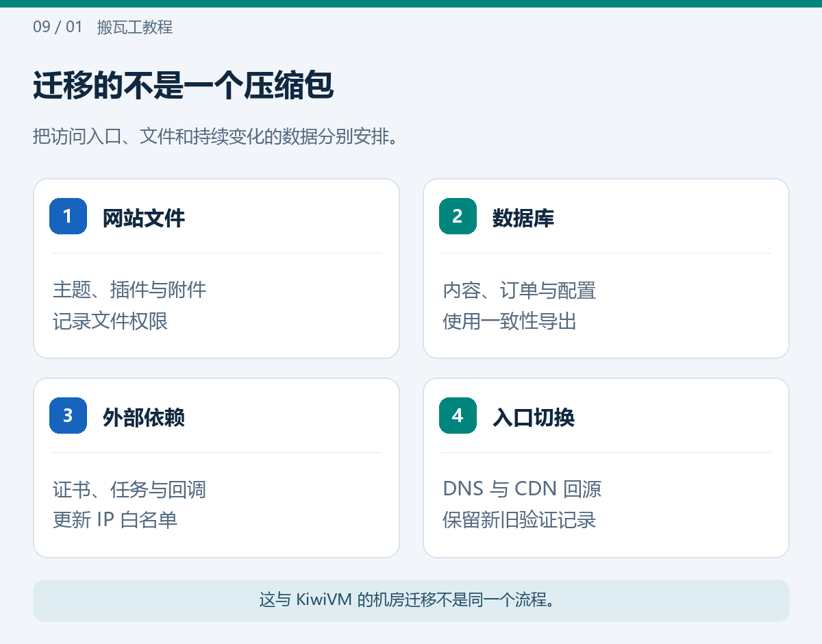Click the 09 / 01 page indicator
This screenshot has height=644, width=822.
coord(58,27)
